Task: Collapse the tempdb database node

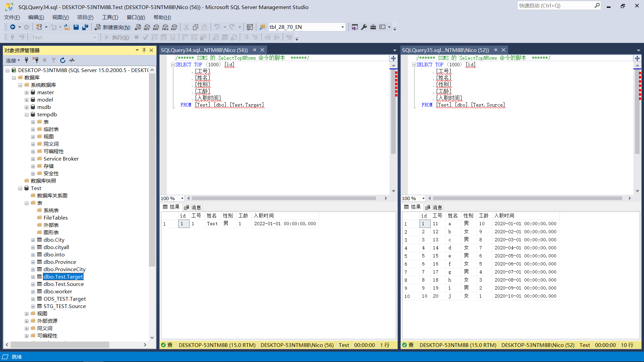Action: click(26, 115)
